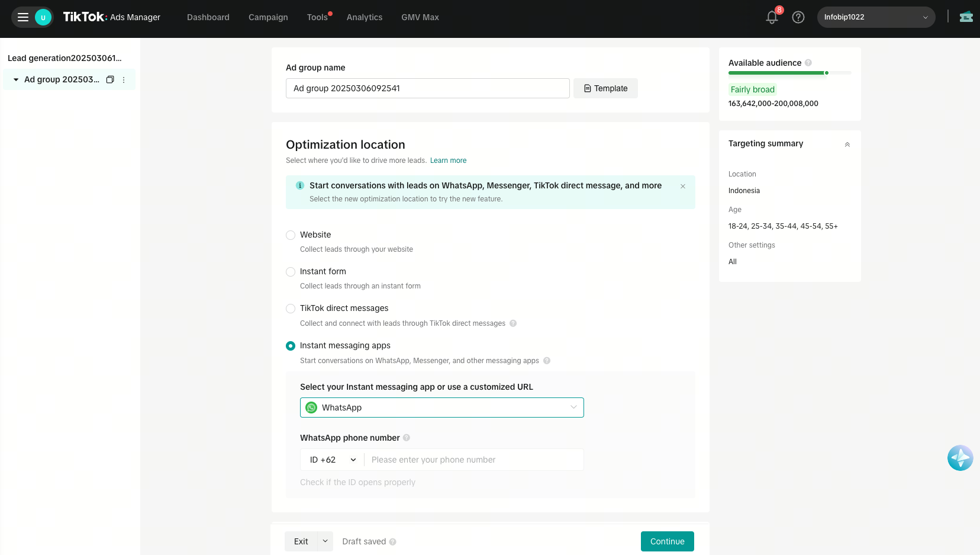The image size is (980, 555).
Task: Click the Fairly broad audience label
Action: 753,89
